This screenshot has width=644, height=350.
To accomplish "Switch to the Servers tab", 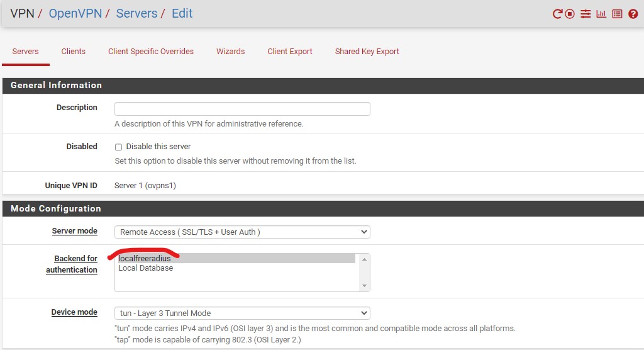I will tap(25, 52).
